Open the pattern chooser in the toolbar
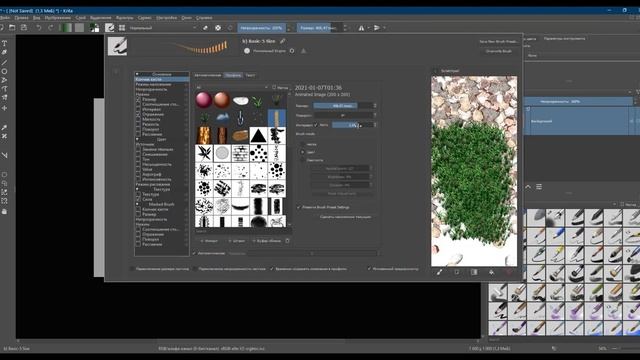This screenshot has width=640, height=360. tap(80, 28)
